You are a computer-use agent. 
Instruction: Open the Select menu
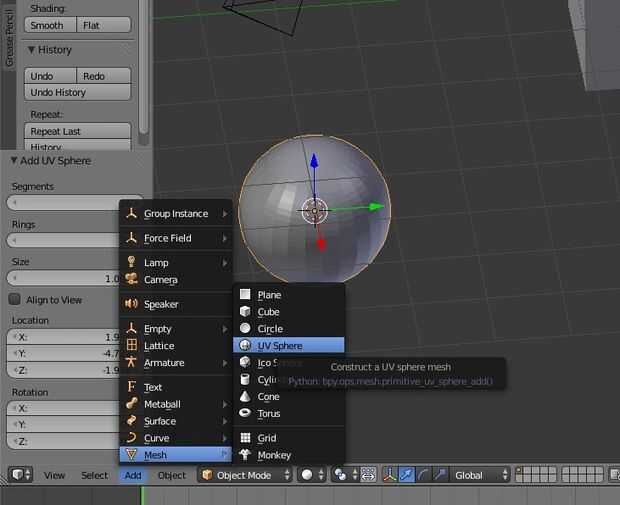click(x=95, y=475)
